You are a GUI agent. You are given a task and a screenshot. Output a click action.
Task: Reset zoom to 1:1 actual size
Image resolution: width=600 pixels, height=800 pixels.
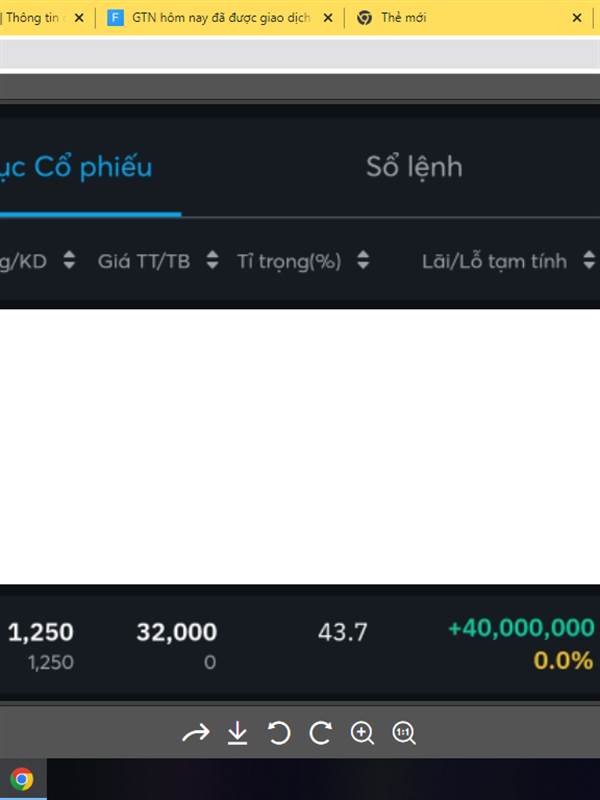coord(404,733)
